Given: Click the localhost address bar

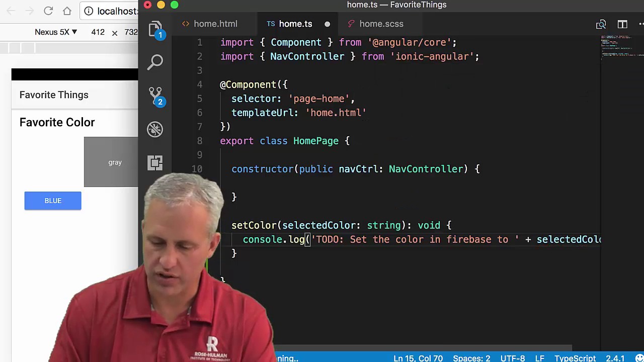Looking at the screenshot, I should pos(118,11).
